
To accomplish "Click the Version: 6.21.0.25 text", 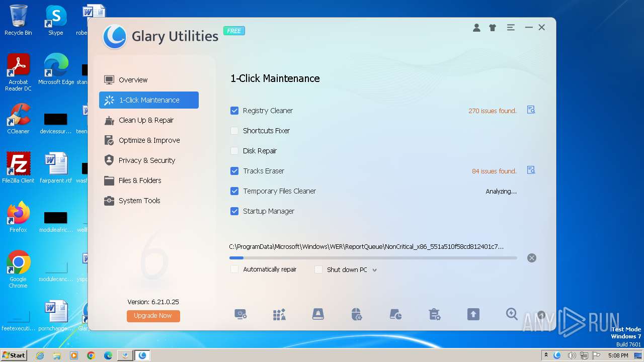I will [x=153, y=302].
